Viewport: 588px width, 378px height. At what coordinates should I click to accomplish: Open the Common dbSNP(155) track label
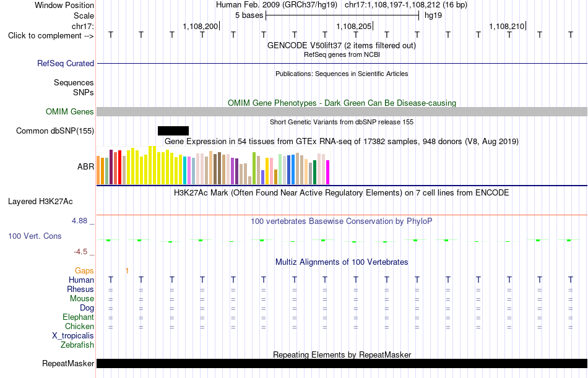(x=54, y=131)
